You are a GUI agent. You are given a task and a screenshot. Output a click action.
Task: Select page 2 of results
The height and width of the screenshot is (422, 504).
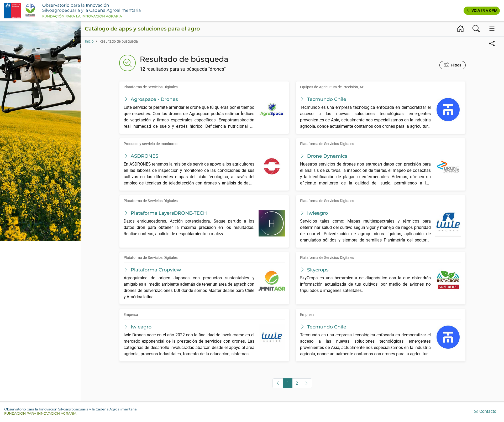point(297,383)
